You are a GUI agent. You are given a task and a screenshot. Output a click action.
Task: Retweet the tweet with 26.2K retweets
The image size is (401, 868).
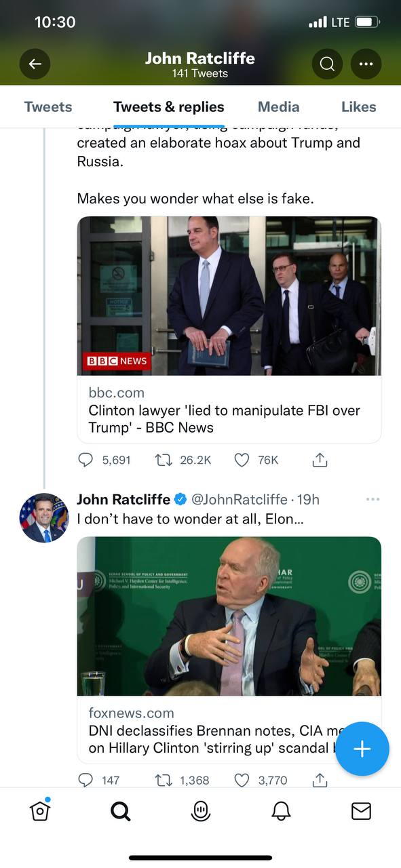pos(164,460)
